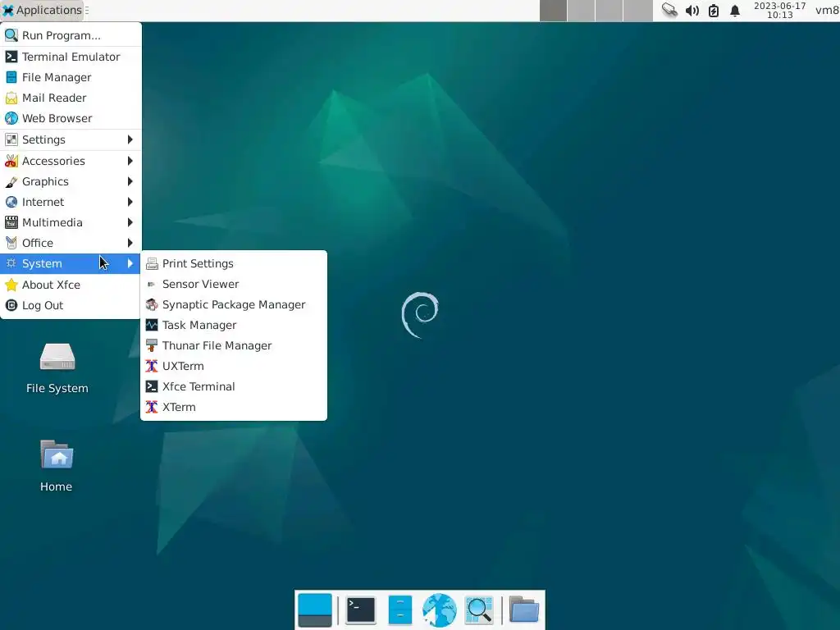Open Synaptic Package Manager entry

(234, 304)
